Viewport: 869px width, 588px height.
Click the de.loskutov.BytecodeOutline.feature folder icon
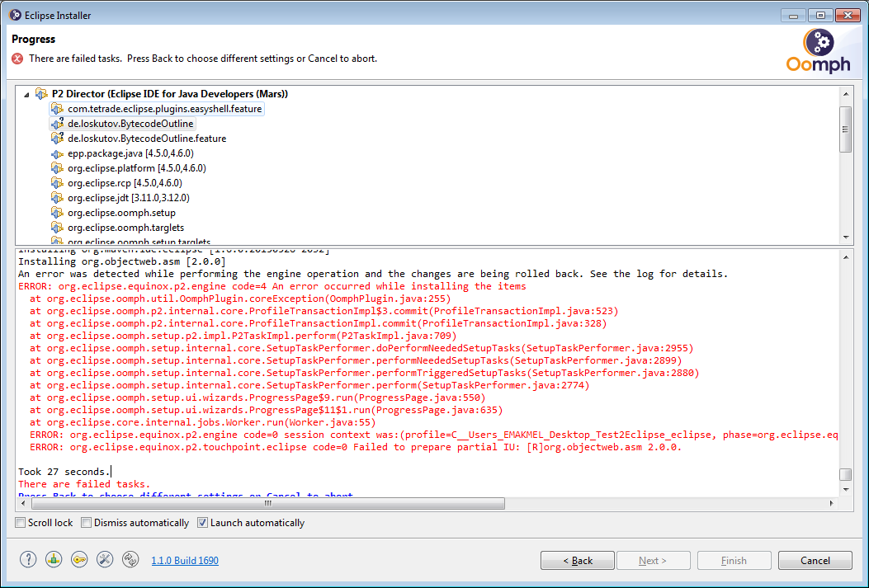(x=57, y=139)
